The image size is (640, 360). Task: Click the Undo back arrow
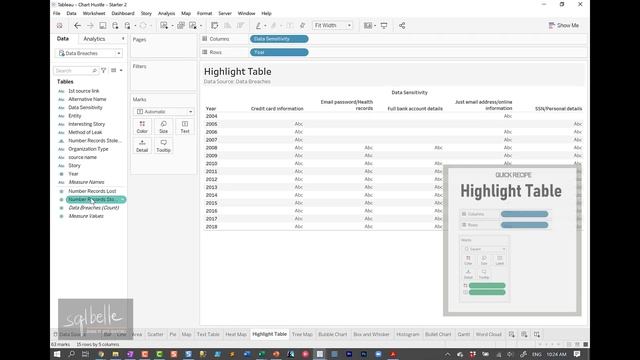click(x=77, y=26)
